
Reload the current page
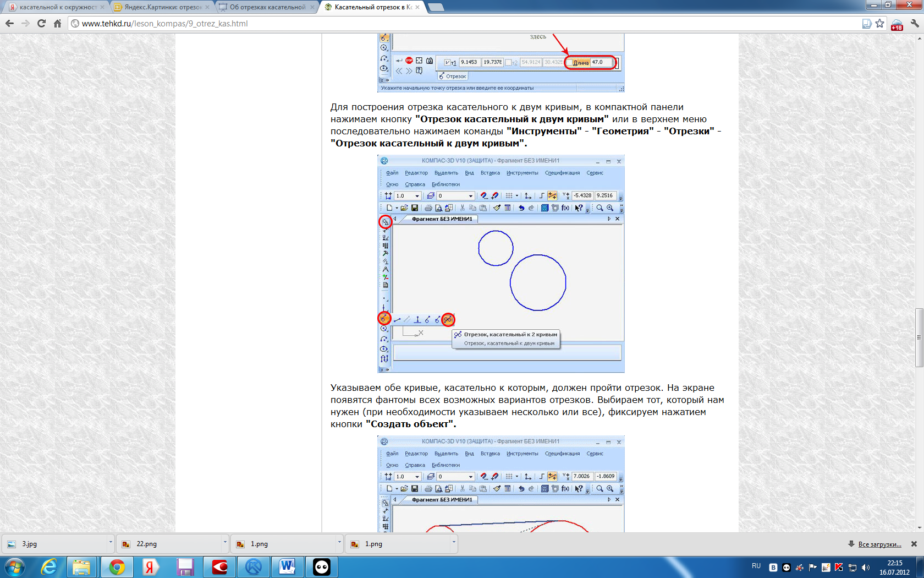[x=41, y=23]
